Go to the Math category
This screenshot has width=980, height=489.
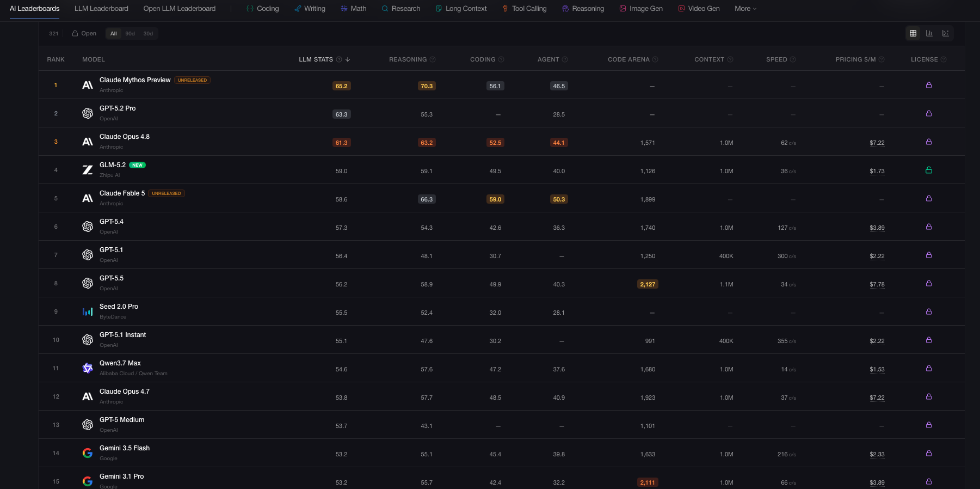(353, 9)
